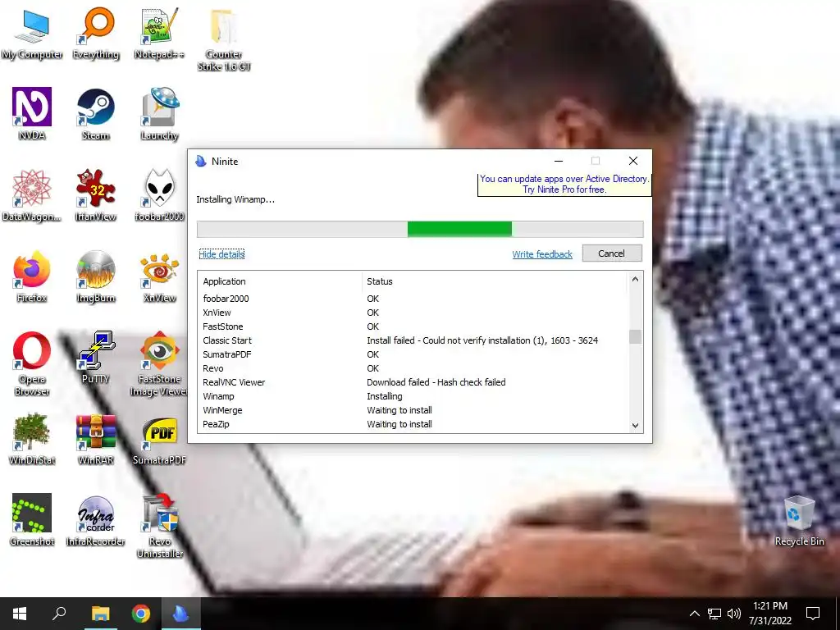Select the DataWagon desktop shortcut
The width and height of the screenshot is (840, 630).
point(32,195)
